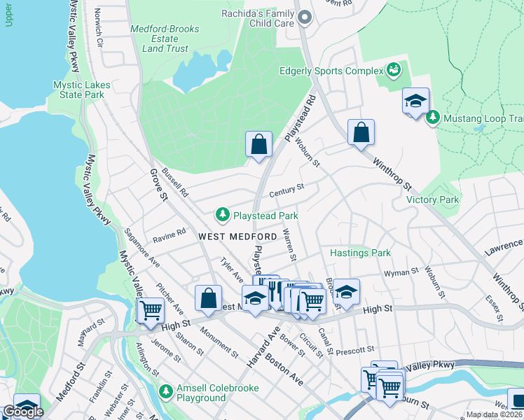Image resolution: width=524 pixels, height=420 pixels.
Task: Open the shopping bag marker on Winthrop St
Action: coord(361,134)
